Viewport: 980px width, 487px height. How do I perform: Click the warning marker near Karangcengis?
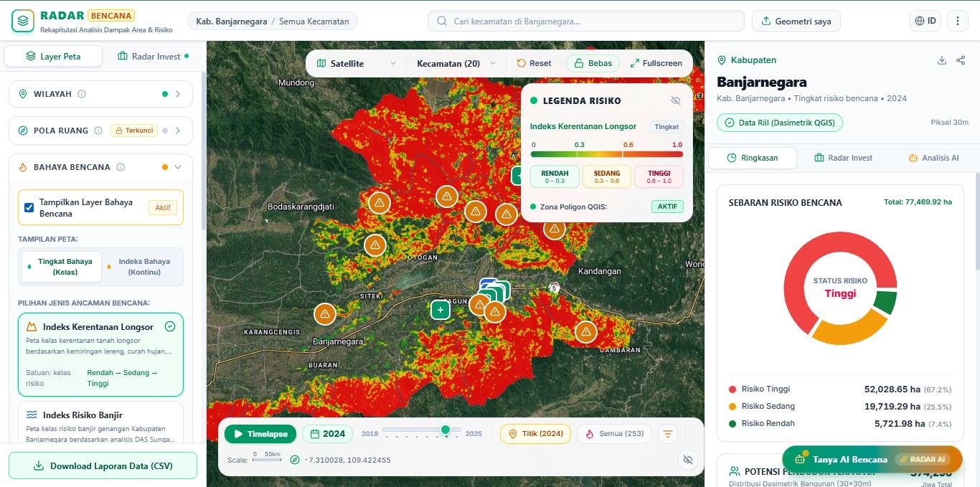[x=325, y=314]
